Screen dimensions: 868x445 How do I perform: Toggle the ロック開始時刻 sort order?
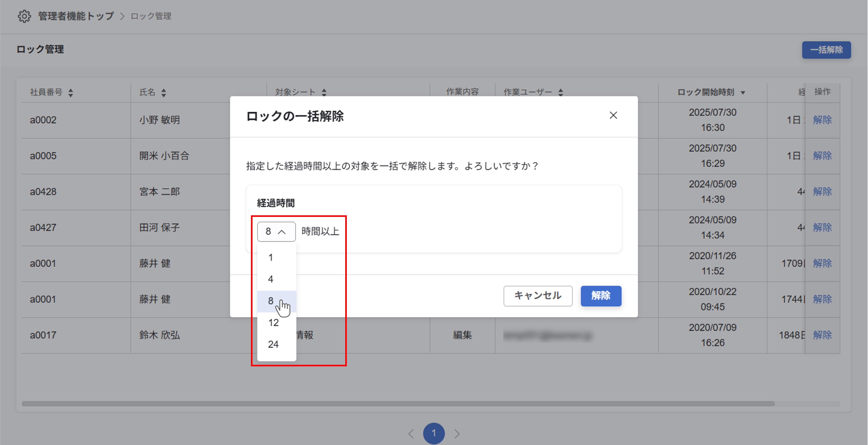coord(743,92)
